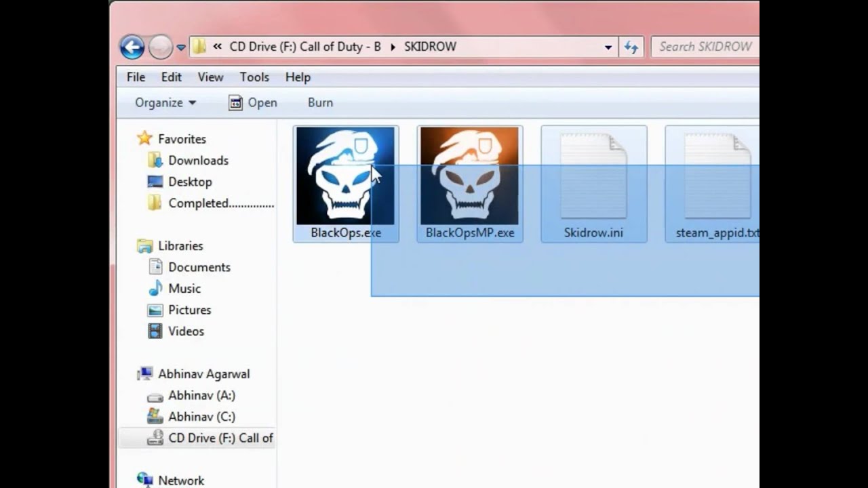Image resolution: width=868 pixels, height=488 pixels.
Task: Select the BlackOps.exe skull icon
Action: [x=345, y=176]
